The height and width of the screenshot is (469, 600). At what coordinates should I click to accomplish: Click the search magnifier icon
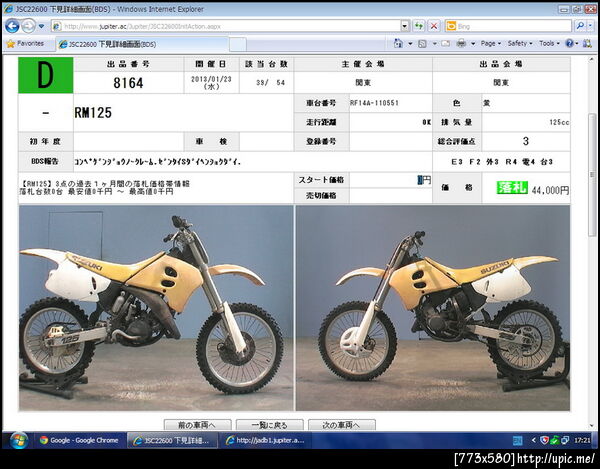(580, 26)
